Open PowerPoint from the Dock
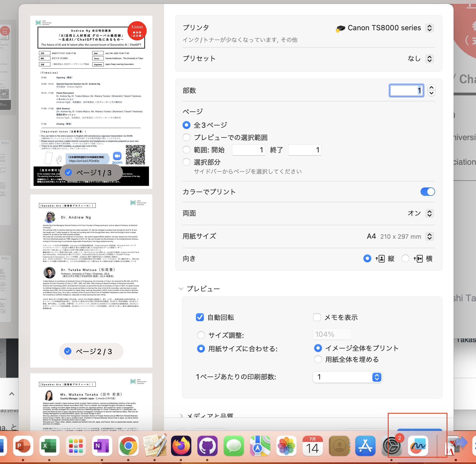Viewport: 476px width, 464px height. 23,446
